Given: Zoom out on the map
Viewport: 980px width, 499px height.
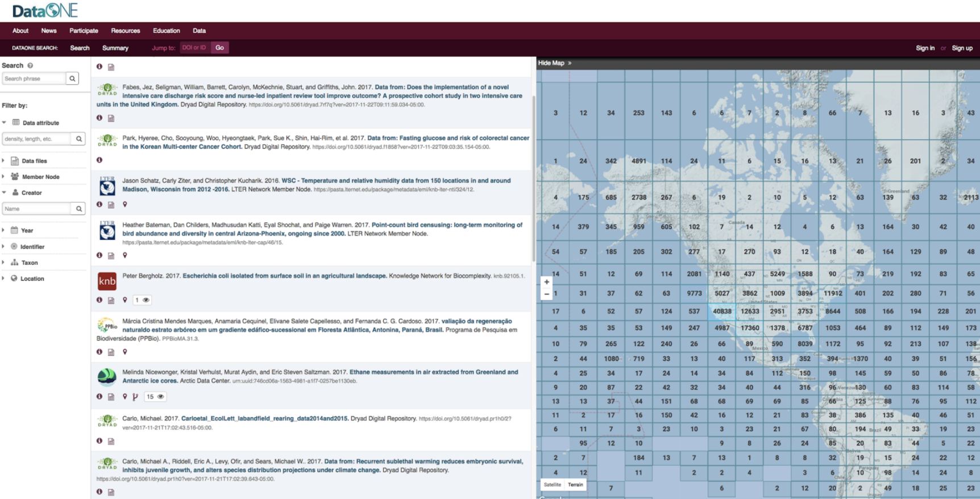Looking at the screenshot, I should [546, 294].
